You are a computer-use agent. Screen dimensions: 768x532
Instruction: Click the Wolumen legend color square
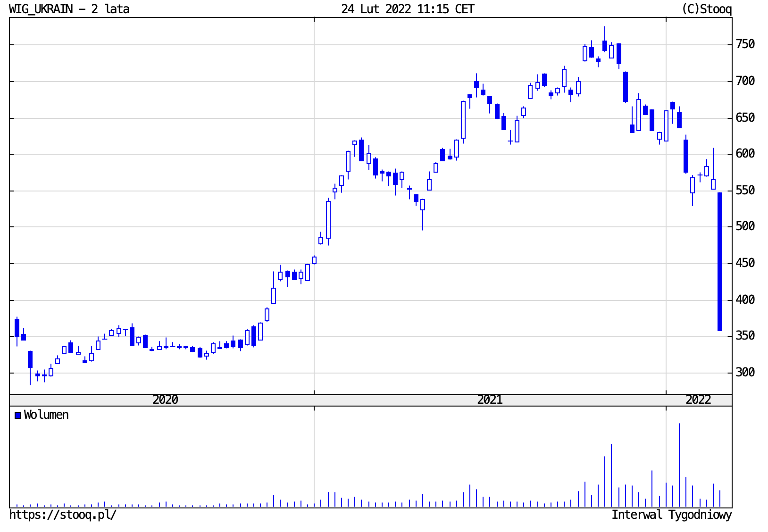18,416
